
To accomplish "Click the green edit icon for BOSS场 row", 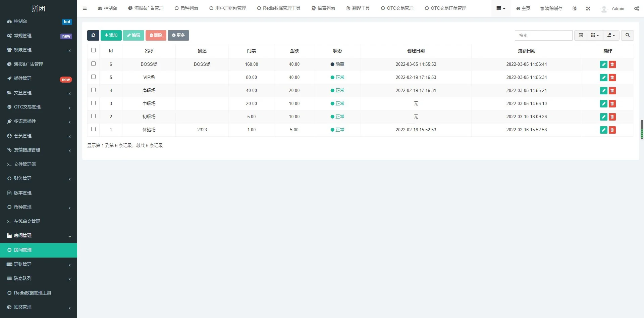I will coord(603,64).
